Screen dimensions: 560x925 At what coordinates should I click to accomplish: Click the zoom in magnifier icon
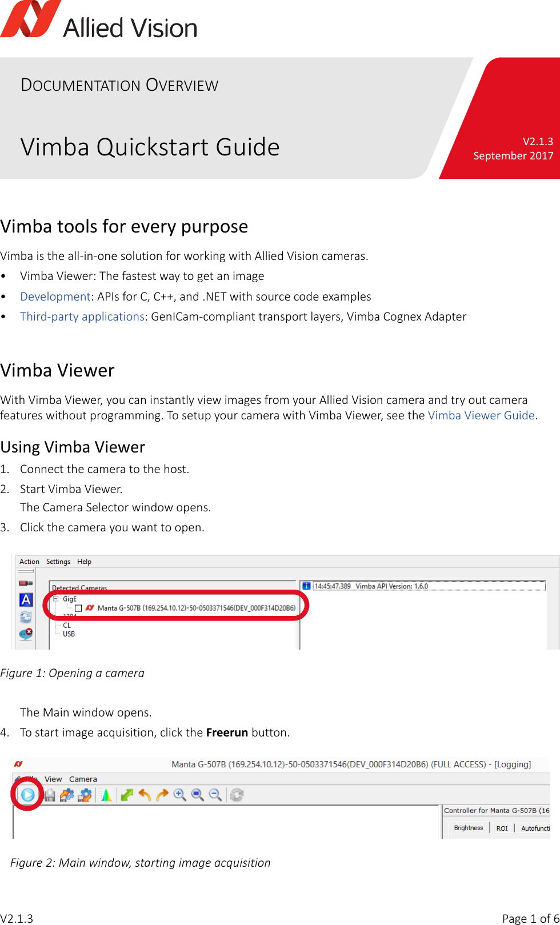180,795
